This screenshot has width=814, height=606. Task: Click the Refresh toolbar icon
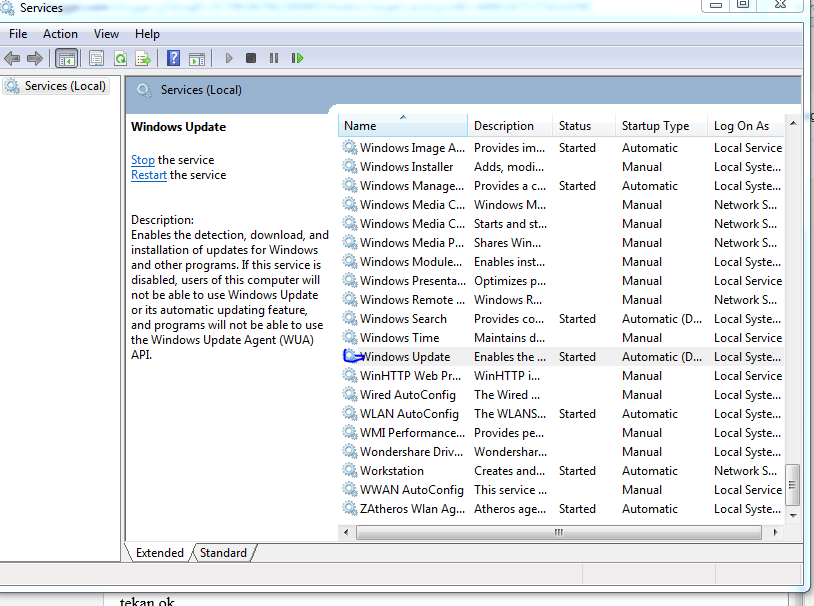[120, 58]
